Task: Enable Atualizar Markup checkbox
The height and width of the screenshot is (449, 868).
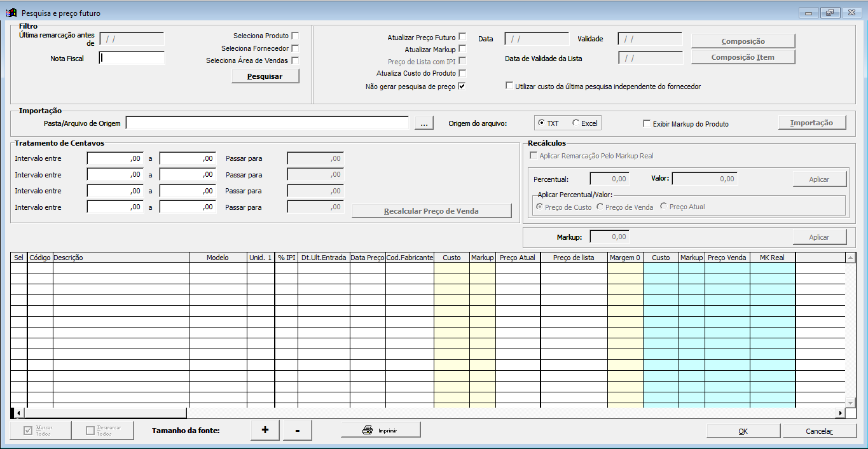Action: point(462,49)
